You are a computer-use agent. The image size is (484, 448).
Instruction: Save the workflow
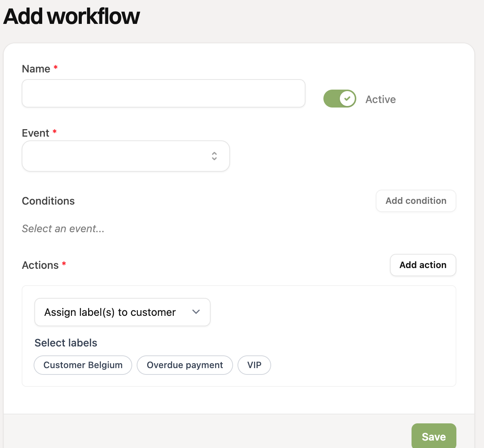434,436
